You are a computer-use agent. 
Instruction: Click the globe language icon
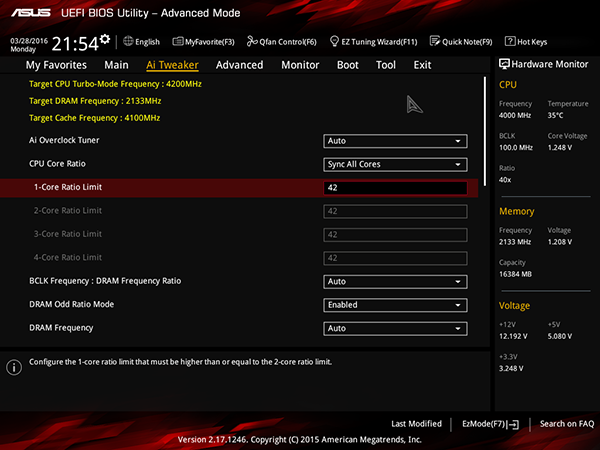[128, 41]
